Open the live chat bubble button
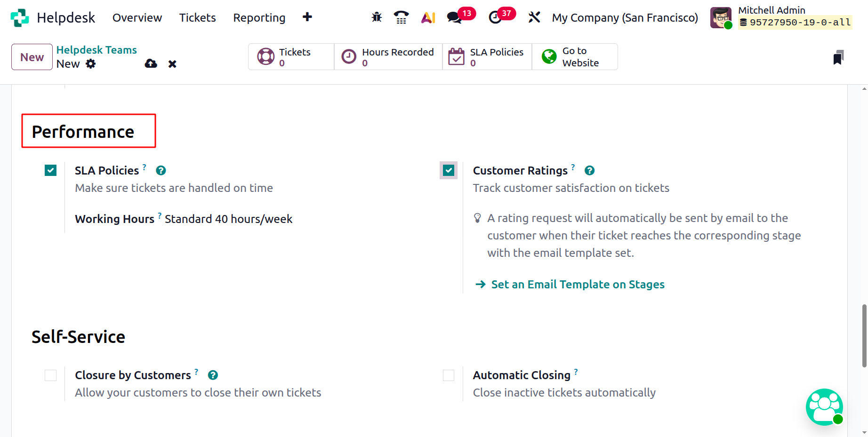Screen dimensions: 868x437 pos(824,407)
